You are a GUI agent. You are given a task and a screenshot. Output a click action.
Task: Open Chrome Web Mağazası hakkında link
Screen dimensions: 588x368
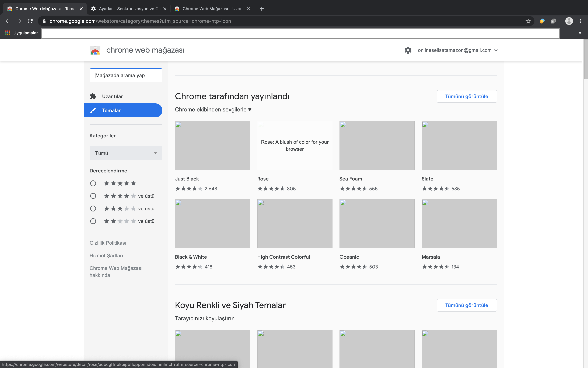(x=116, y=272)
